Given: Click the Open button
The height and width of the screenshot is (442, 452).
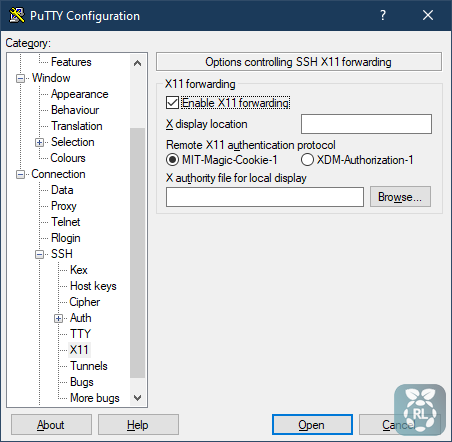Looking at the screenshot, I should tap(312, 425).
